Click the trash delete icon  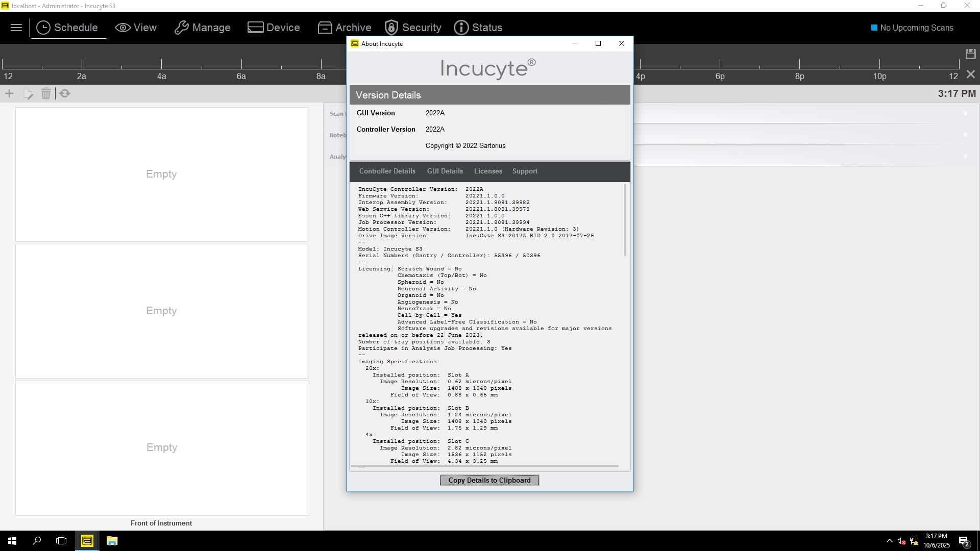46,94
